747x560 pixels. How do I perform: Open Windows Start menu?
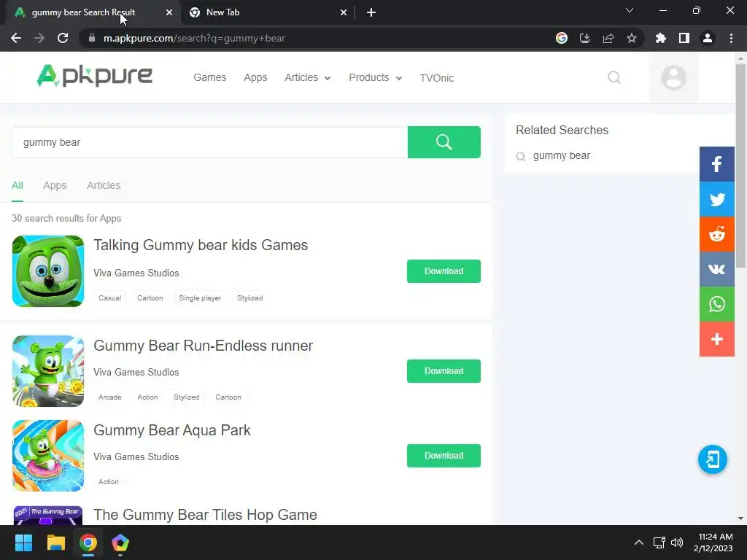[23, 542]
